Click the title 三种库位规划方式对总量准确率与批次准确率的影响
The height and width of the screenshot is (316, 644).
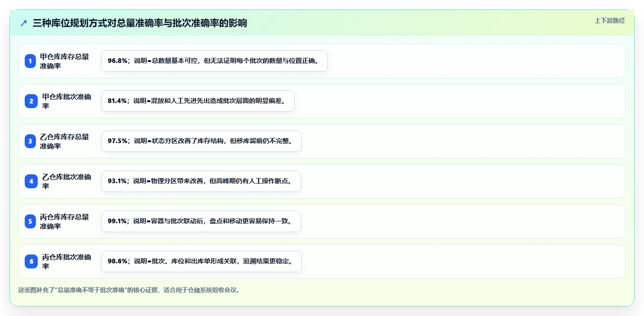[x=140, y=23]
